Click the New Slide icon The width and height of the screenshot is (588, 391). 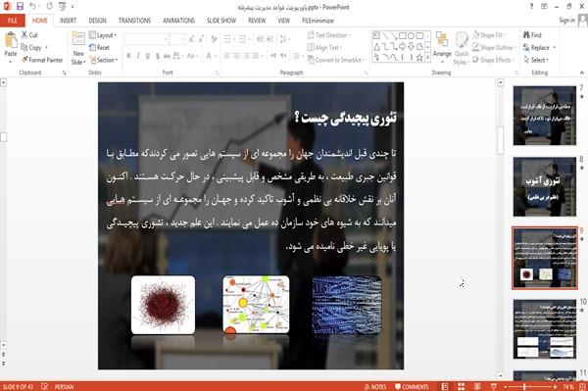click(x=78, y=39)
